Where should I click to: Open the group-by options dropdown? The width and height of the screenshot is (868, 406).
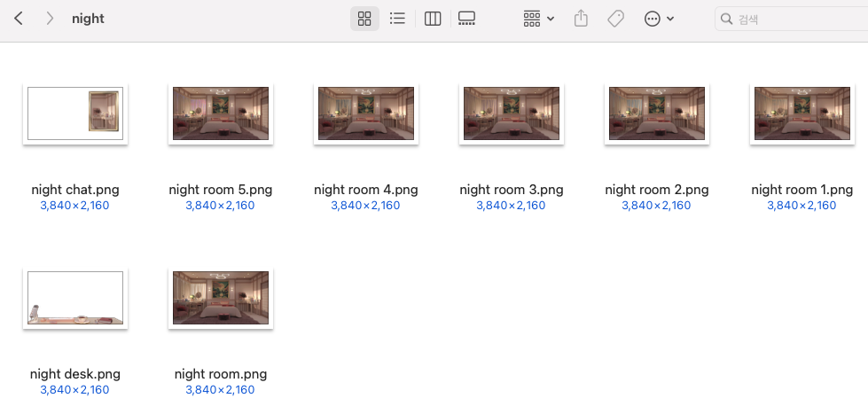(x=539, y=19)
